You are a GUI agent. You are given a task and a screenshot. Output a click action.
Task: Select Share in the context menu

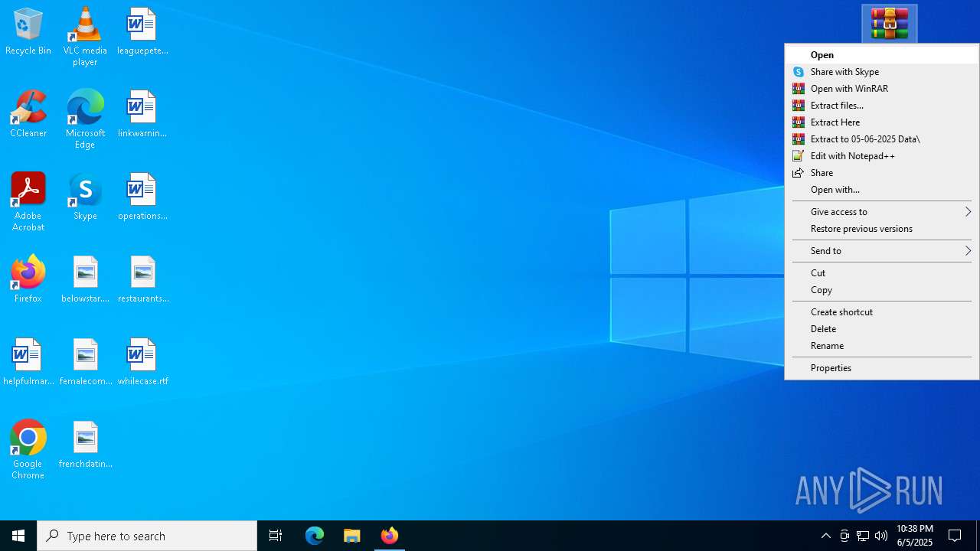point(882,173)
